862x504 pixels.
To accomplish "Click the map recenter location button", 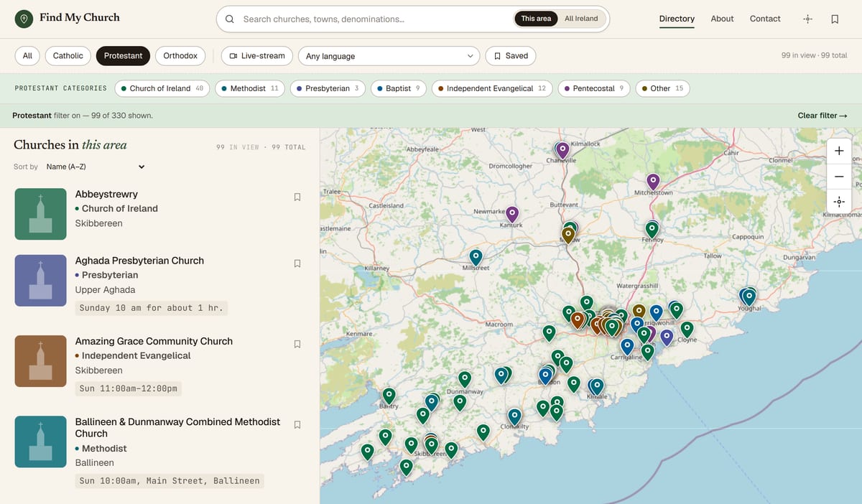I will click(x=839, y=201).
